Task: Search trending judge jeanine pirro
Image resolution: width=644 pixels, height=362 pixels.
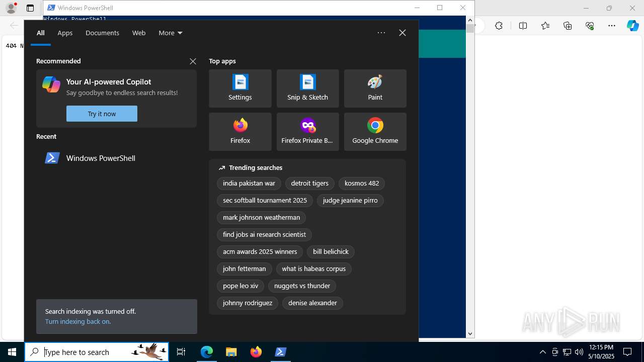Action: 350,201
